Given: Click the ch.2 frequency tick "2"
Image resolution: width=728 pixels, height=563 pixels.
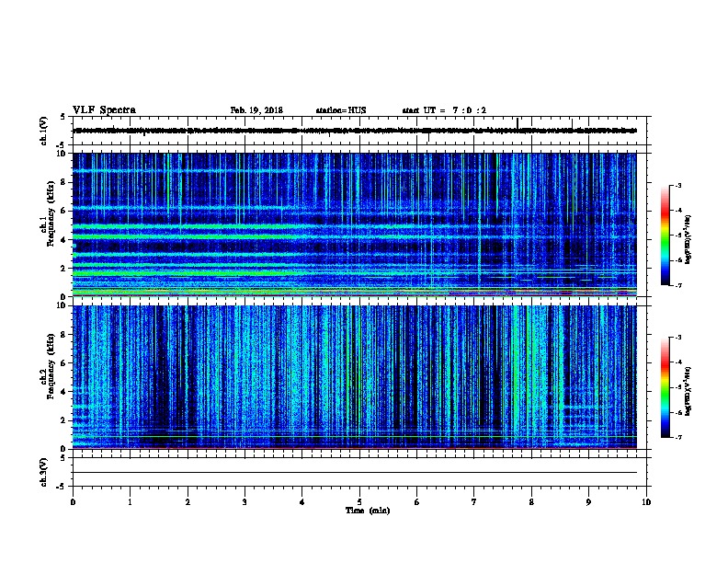Looking at the screenshot, I should point(63,420).
